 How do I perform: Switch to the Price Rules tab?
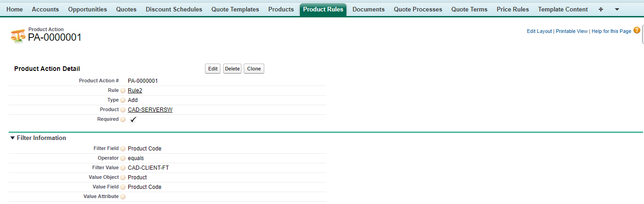pyautogui.click(x=513, y=9)
